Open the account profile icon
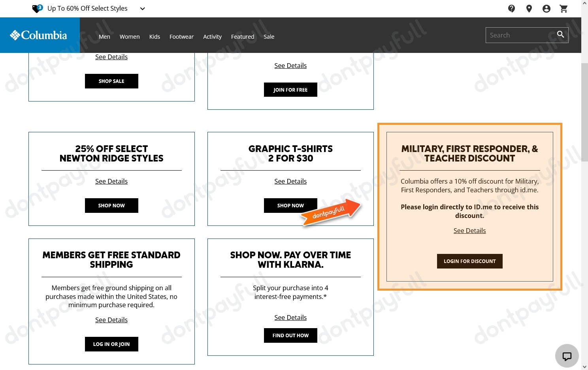The height and width of the screenshot is (370, 588). coord(546,8)
